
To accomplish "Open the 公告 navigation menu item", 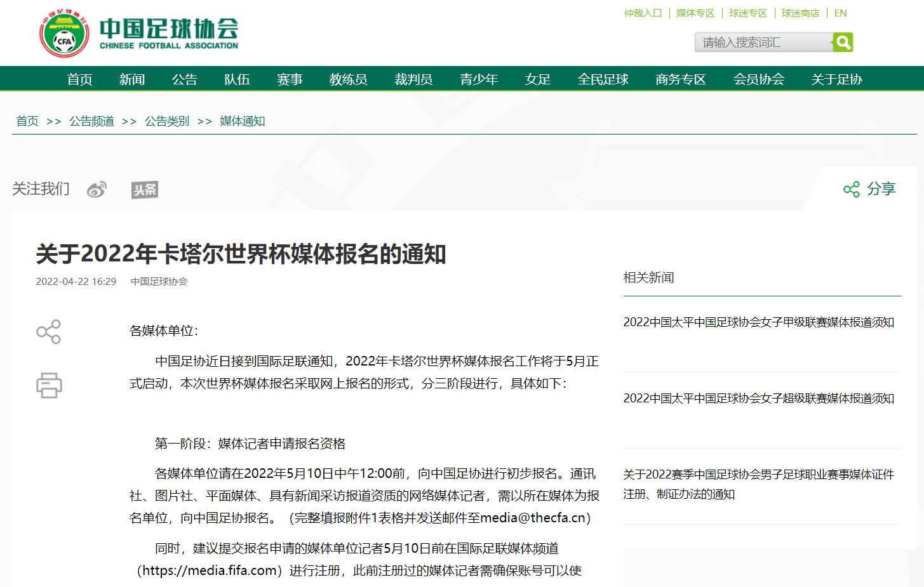I will pyautogui.click(x=185, y=79).
